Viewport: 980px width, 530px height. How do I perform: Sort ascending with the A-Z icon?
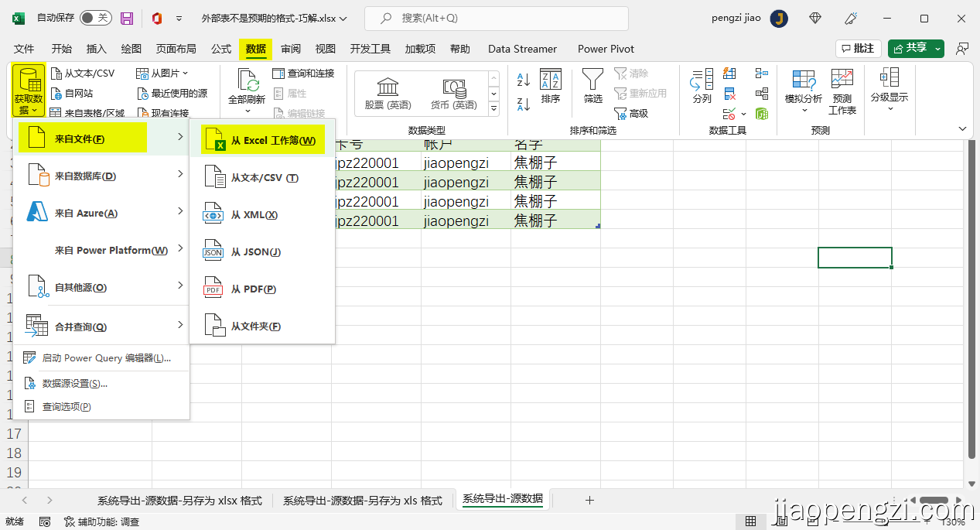point(523,80)
